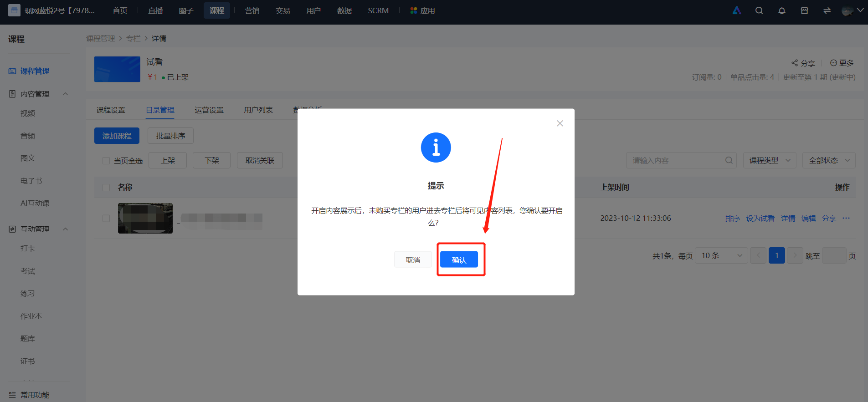Tick the 当页全选 checkbox
Image resolution: width=868 pixels, height=402 pixels.
coord(106,161)
